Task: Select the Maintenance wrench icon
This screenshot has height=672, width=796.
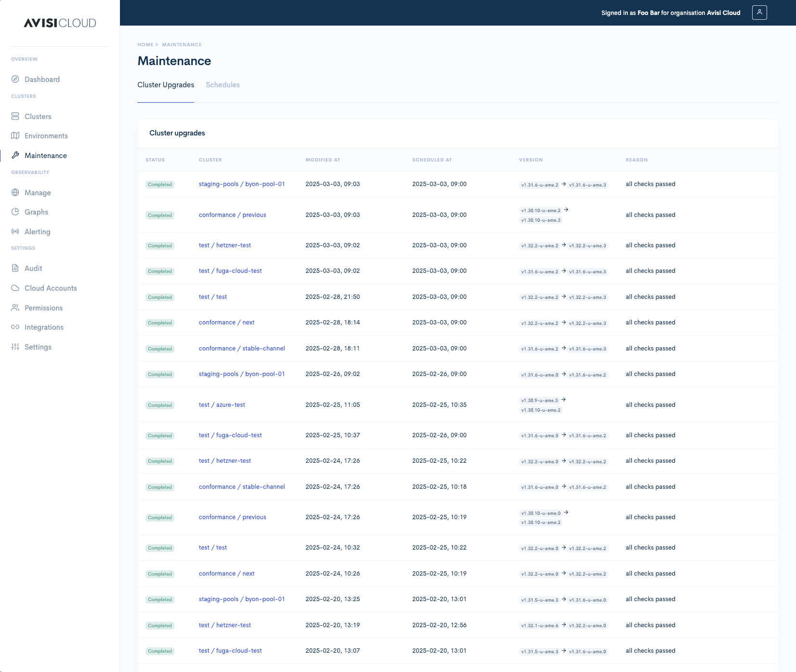Action: [15, 155]
